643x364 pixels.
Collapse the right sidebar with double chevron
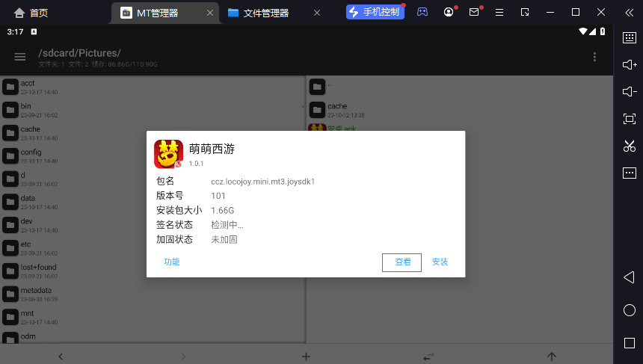coord(630,13)
